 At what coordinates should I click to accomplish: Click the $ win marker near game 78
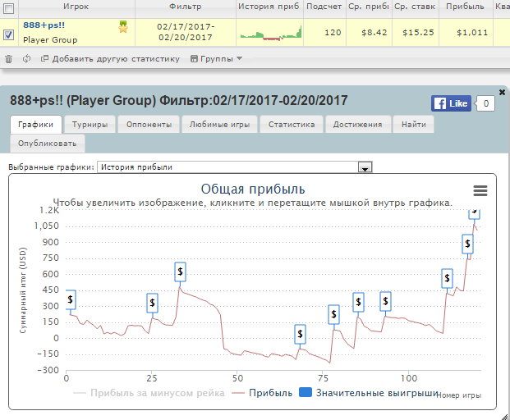(333, 314)
